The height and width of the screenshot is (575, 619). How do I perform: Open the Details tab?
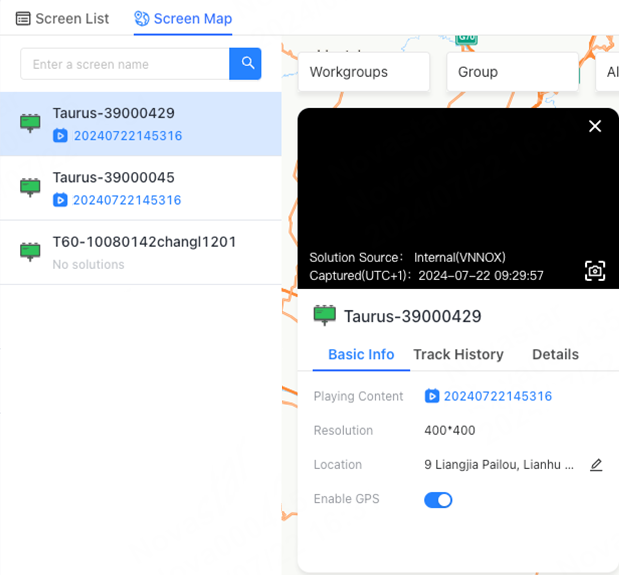pyautogui.click(x=555, y=354)
